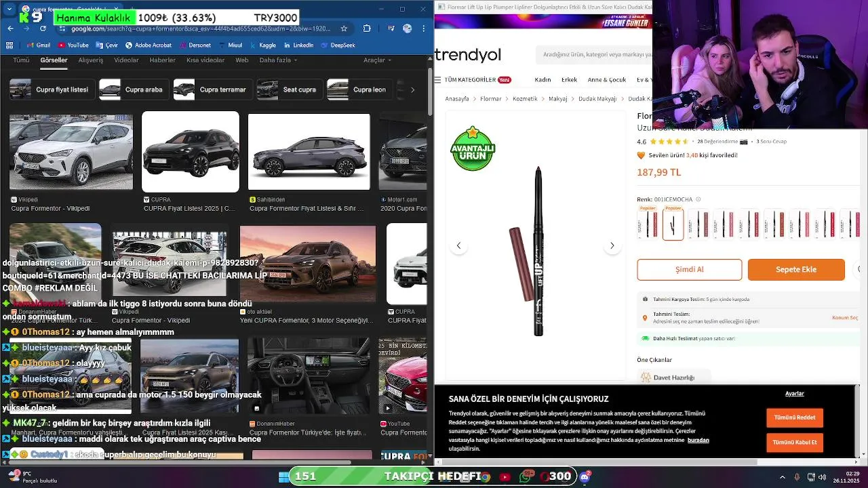Screen dimensions: 868x488
Task: Switch to the Kısa videolar tab
Action: [x=205, y=60]
